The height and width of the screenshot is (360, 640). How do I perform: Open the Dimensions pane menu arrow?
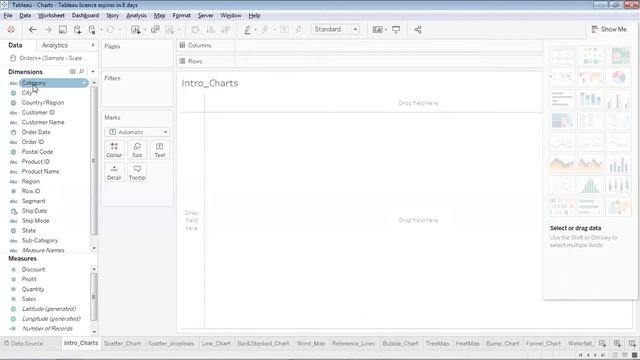(93, 71)
